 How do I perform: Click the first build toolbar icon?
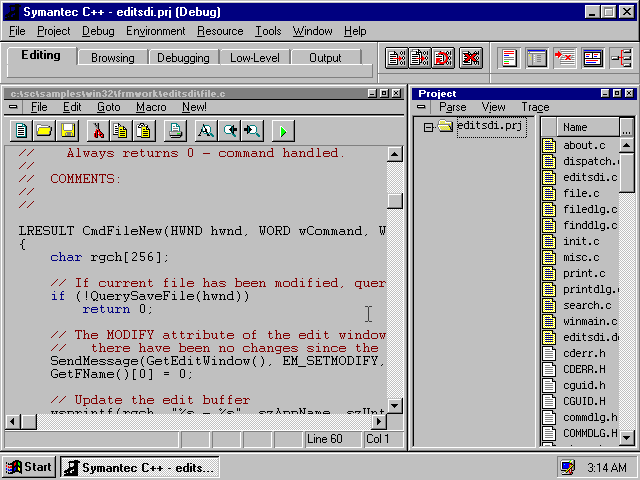[x=396, y=58]
